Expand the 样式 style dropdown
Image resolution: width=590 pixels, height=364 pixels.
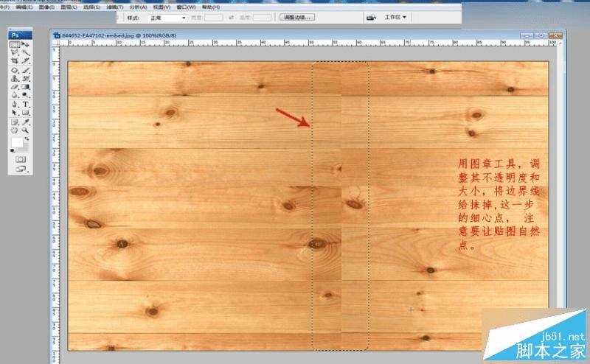click(x=168, y=18)
